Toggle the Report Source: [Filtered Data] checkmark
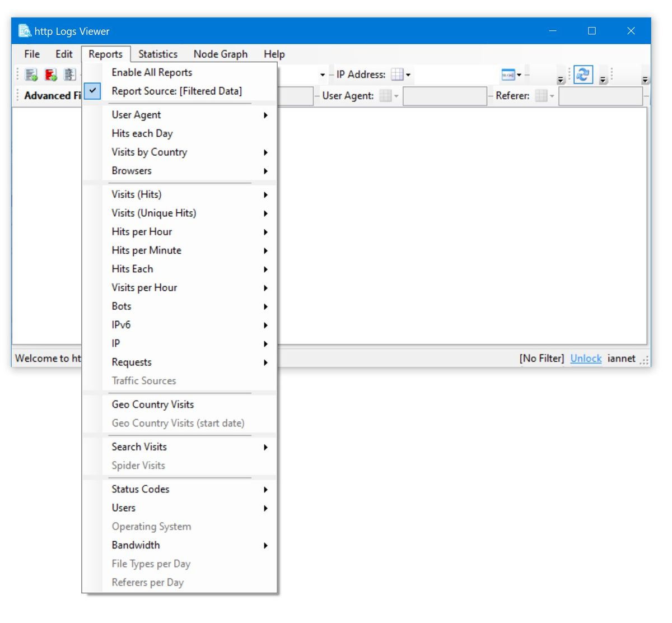Viewport: 672px width, 623px height. tap(92, 91)
